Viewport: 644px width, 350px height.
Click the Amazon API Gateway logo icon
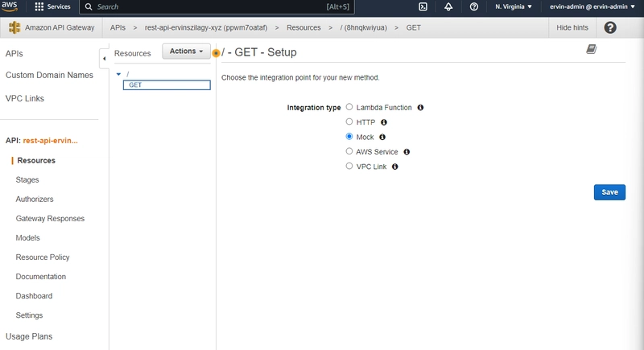[14, 27]
